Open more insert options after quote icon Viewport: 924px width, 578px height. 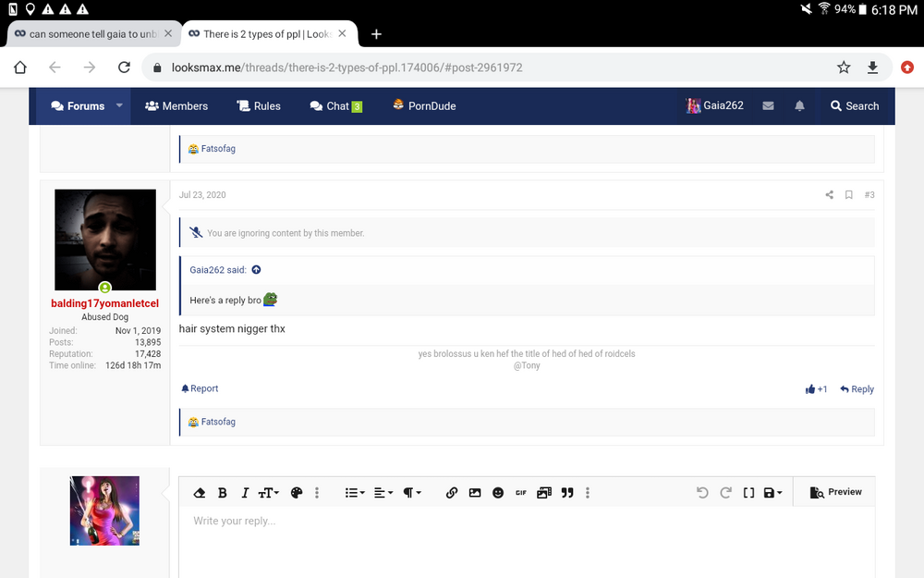tap(588, 493)
